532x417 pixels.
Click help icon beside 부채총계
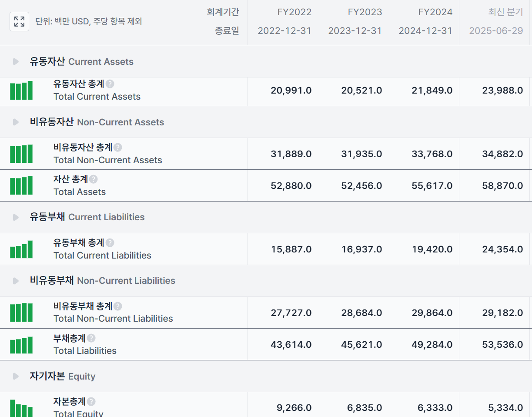click(91, 338)
